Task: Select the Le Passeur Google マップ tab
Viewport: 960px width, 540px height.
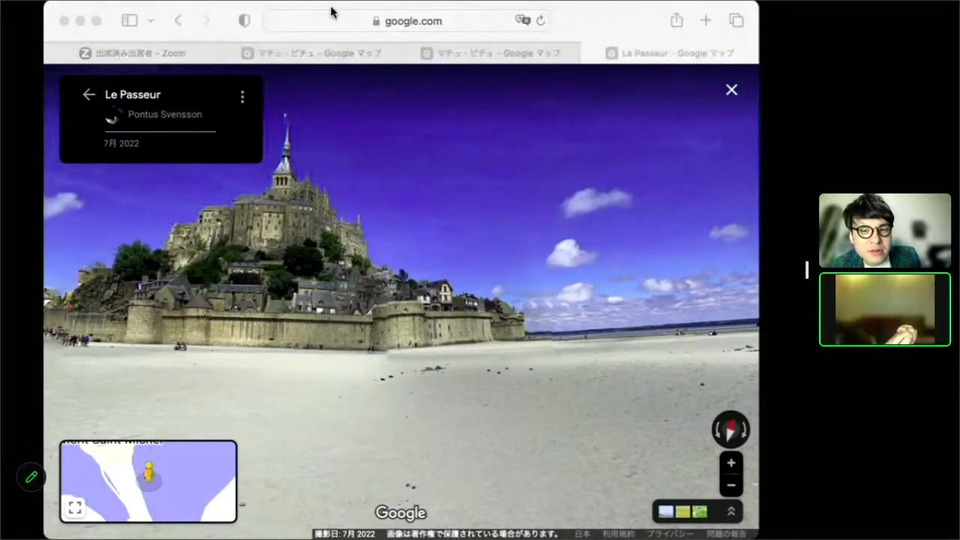Action: click(669, 53)
